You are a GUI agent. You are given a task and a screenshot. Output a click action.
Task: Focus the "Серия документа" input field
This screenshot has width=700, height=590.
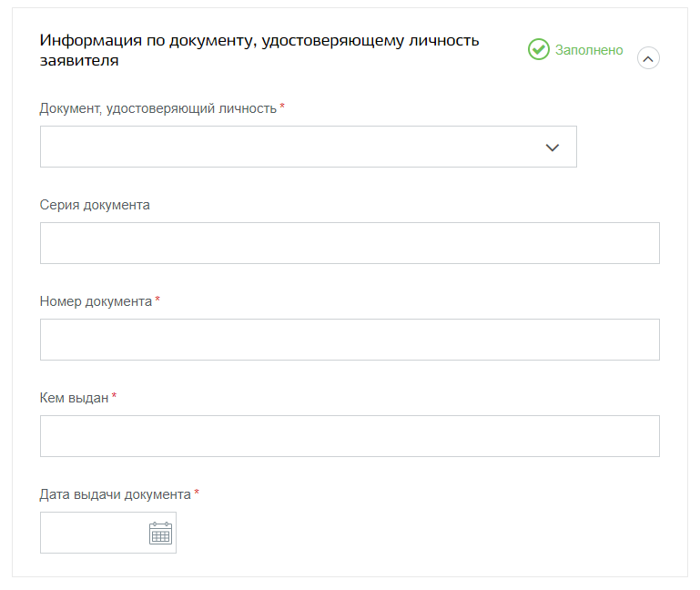pos(350,243)
